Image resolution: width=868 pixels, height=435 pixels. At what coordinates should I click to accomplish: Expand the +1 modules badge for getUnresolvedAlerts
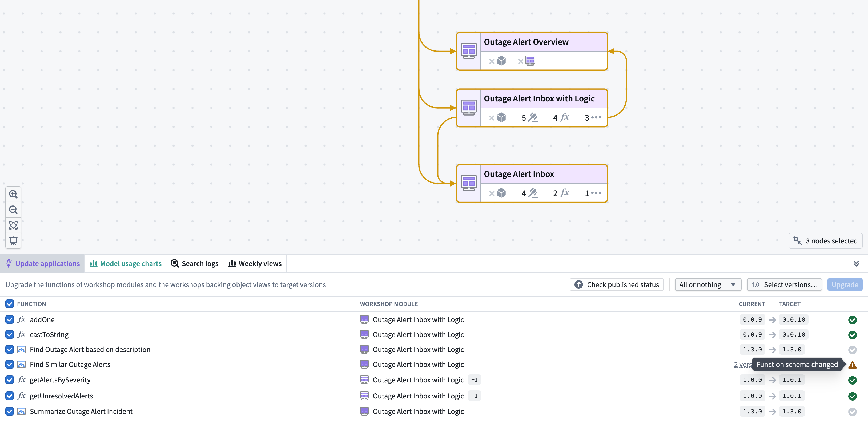474,396
